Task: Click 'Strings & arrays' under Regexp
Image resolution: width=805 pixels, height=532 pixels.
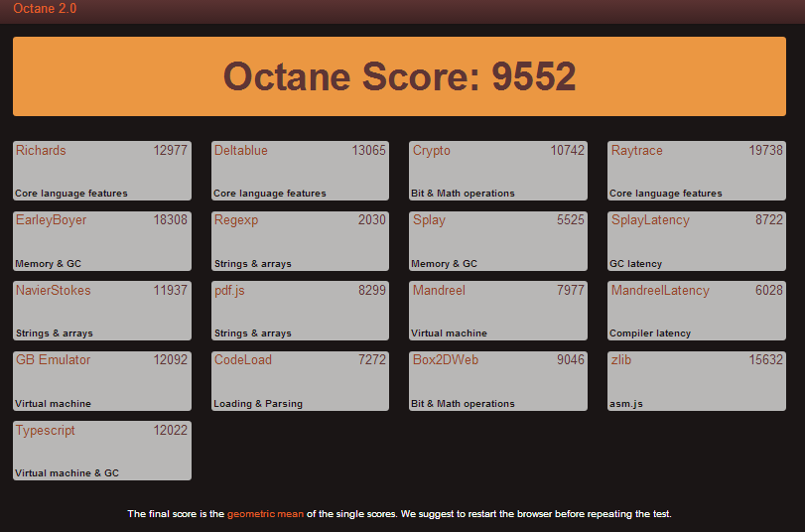Action: pos(252,264)
